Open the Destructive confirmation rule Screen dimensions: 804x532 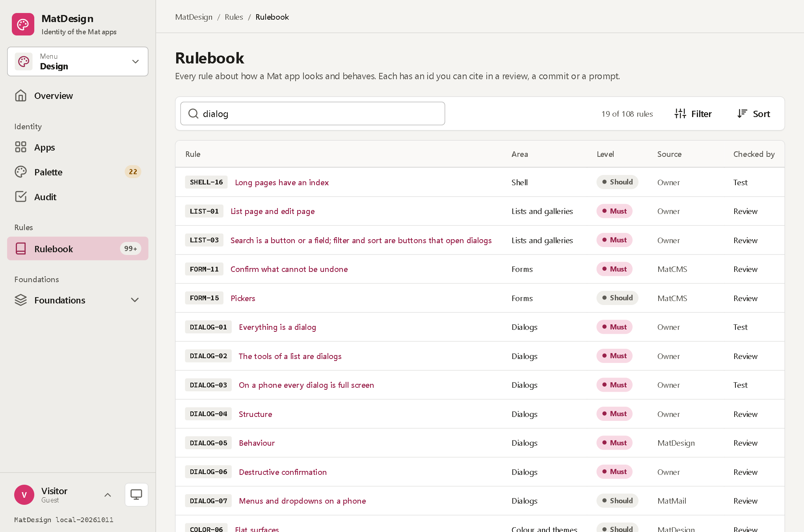283,472
